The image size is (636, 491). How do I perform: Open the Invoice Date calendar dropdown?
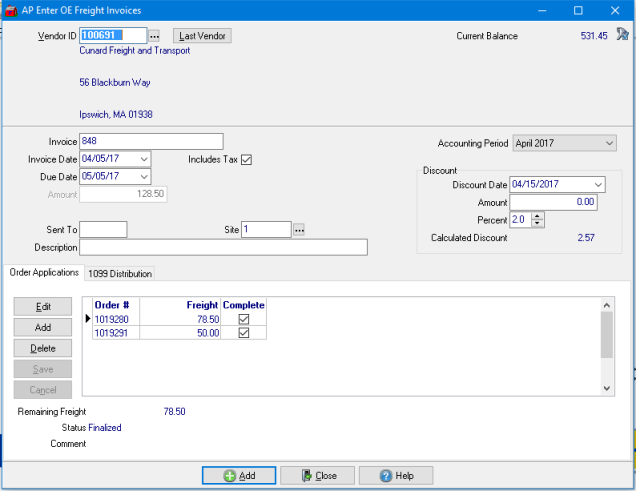(145, 159)
